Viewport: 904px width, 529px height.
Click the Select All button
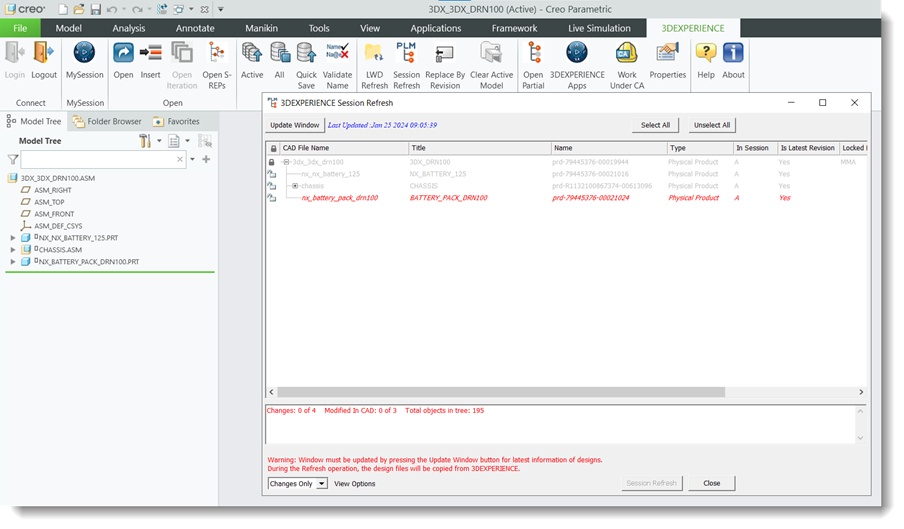(x=656, y=125)
